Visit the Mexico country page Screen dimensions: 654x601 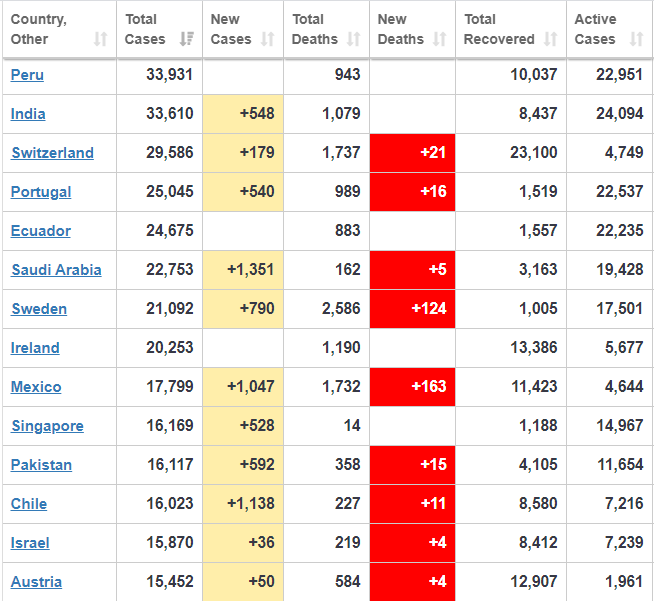36,387
